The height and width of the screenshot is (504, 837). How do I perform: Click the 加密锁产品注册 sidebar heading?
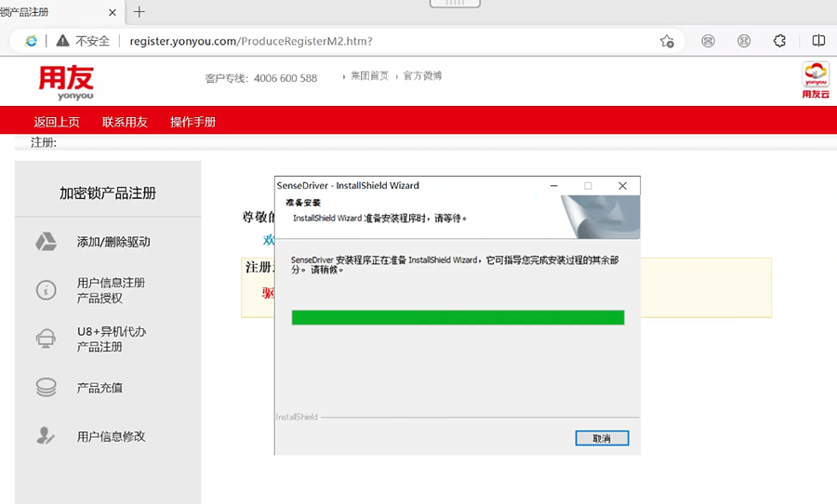tap(108, 193)
